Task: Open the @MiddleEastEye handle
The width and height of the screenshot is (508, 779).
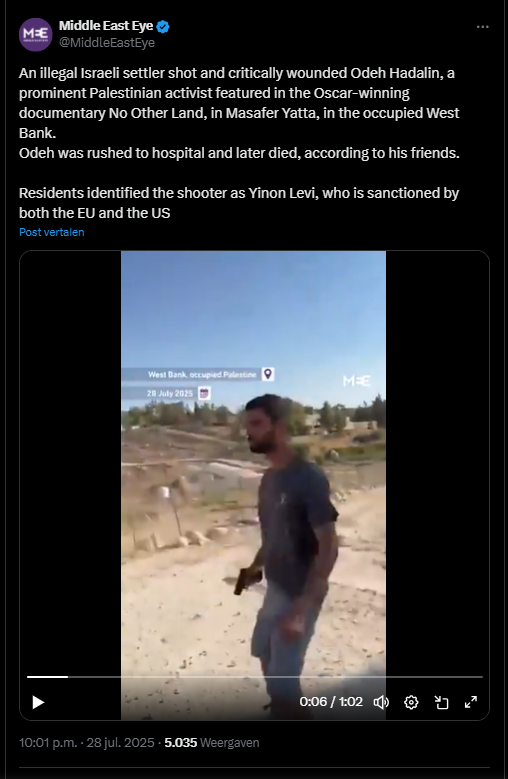Action: click(x=107, y=43)
